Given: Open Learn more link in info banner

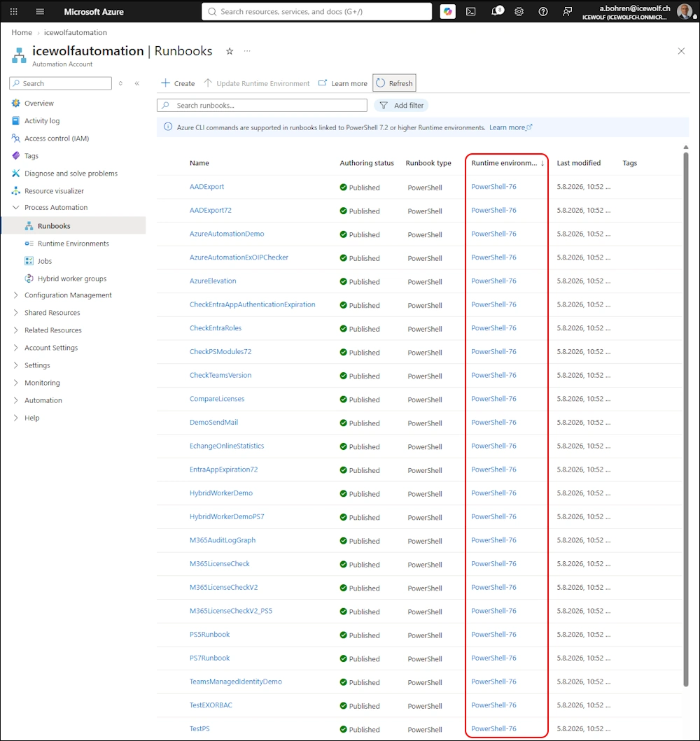Looking at the screenshot, I should (x=510, y=127).
